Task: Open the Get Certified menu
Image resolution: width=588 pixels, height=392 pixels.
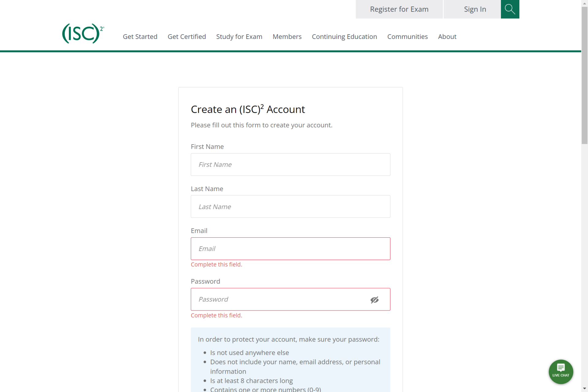Action: click(x=187, y=36)
